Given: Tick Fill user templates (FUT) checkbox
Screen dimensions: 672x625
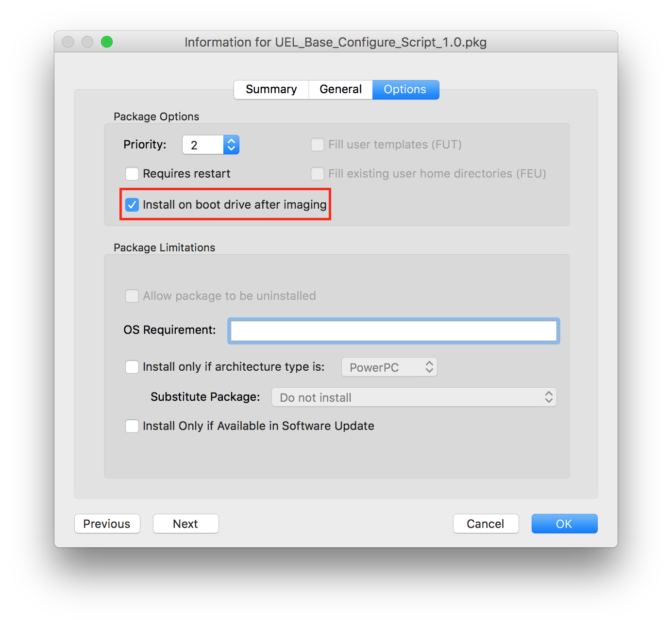Looking at the screenshot, I should click(318, 145).
